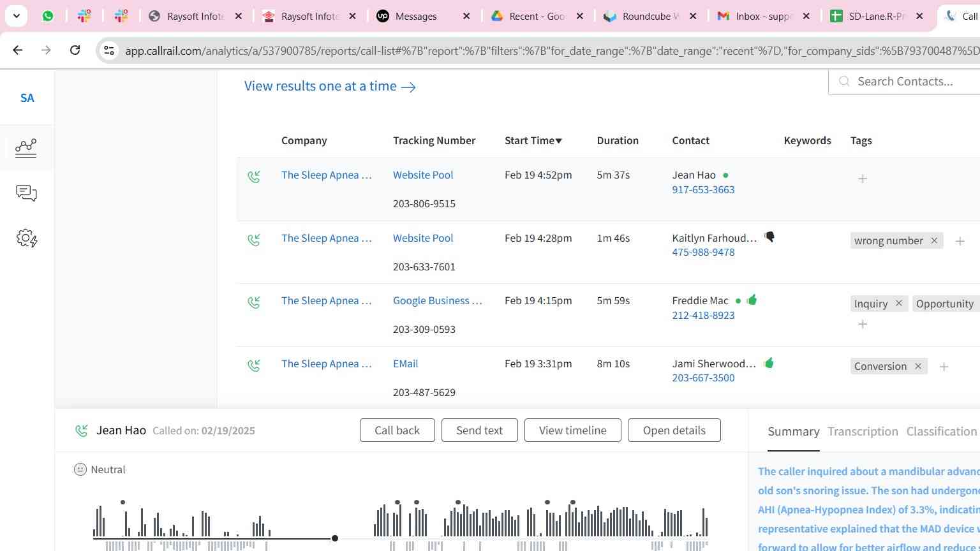Open the EMail tracking number link
This screenshot has height=551, width=980.
pos(405,364)
